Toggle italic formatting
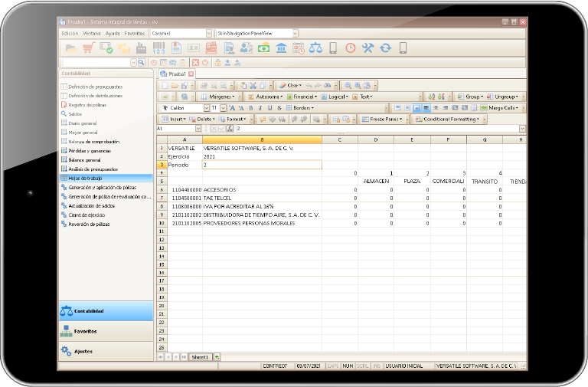Screen dimensions: 588x387 coord(260,108)
